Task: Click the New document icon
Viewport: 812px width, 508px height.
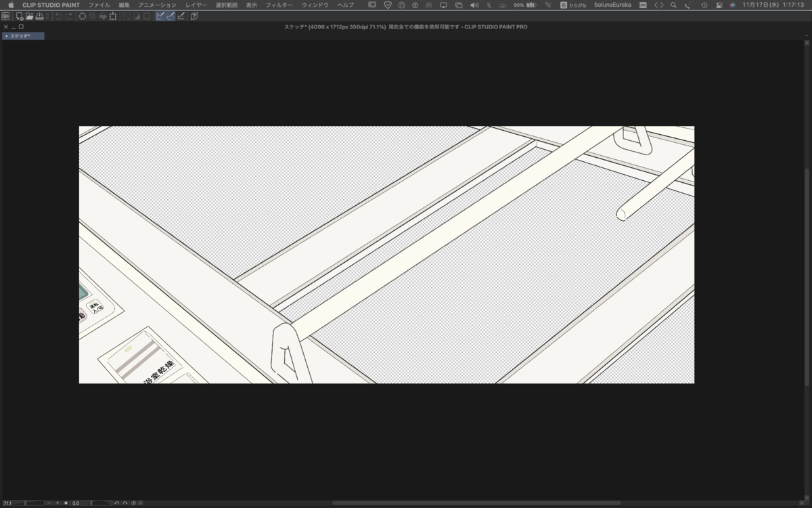Action: 20,16
